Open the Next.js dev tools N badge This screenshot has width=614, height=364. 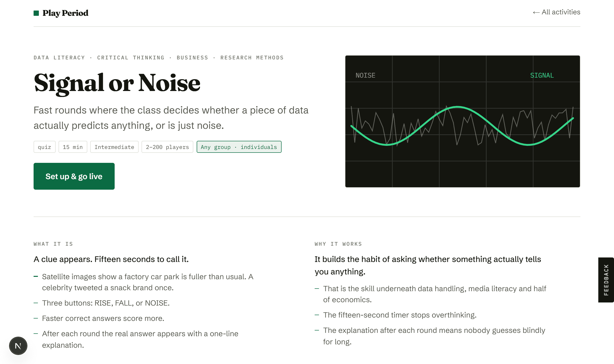18,346
